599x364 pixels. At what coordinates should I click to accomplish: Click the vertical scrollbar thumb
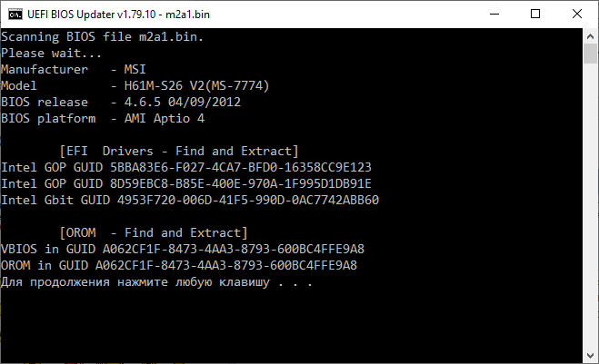tap(590, 54)
